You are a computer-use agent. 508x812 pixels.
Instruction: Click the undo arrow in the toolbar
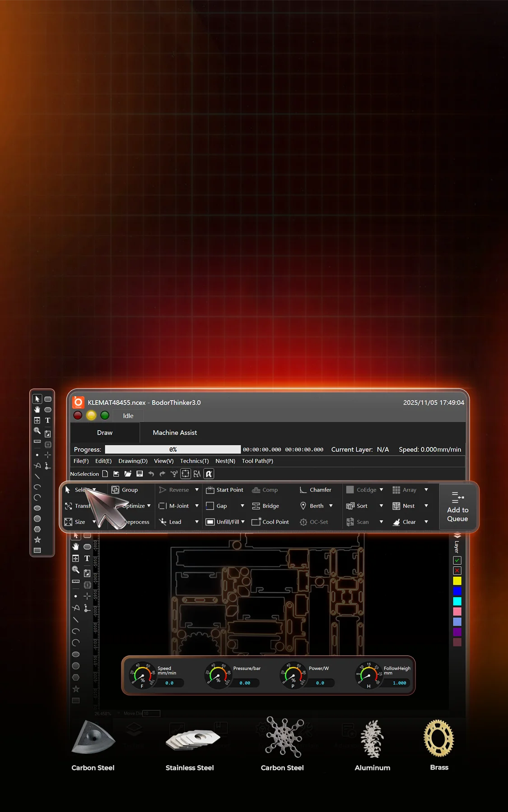coord(151,474)
